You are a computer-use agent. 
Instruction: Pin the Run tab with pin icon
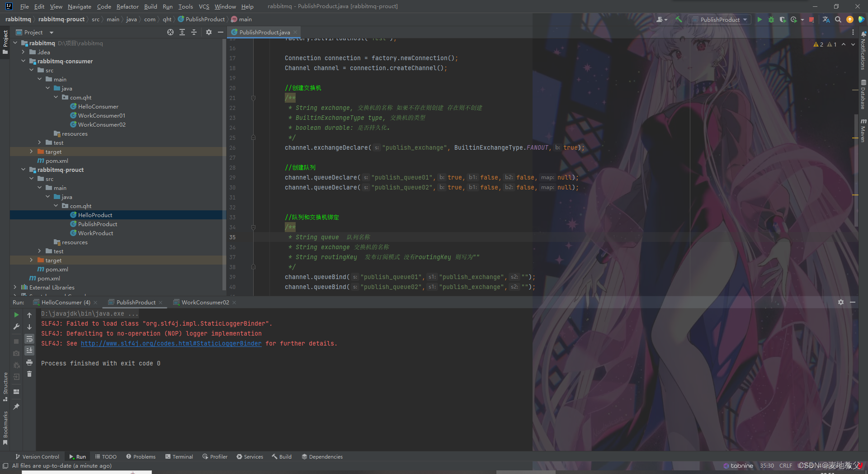(16, 407)
